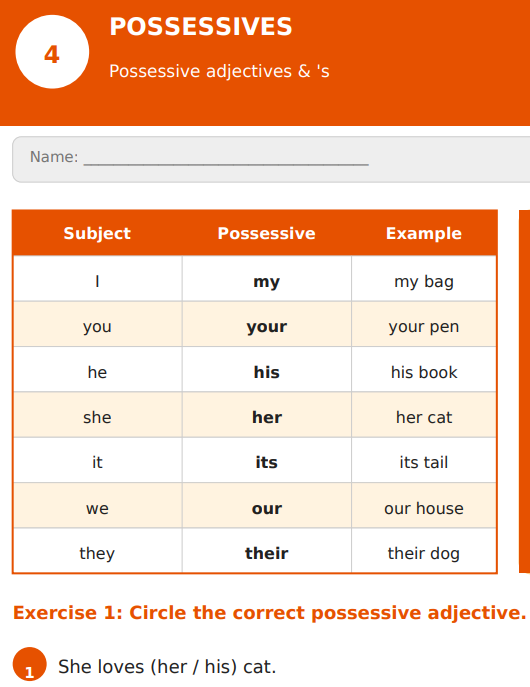
Task: Click the bold 'its' possessive cell
Action: point(267,460)
